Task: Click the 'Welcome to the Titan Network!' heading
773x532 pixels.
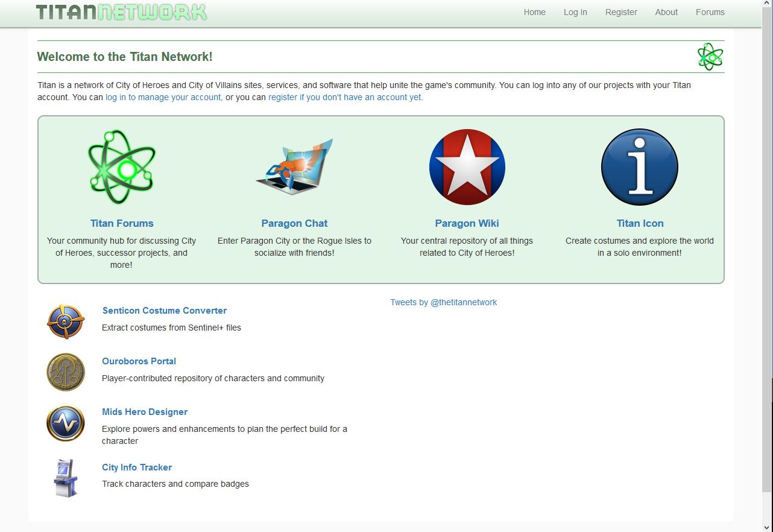Action: pyautogui.click(x=125, y=57)
